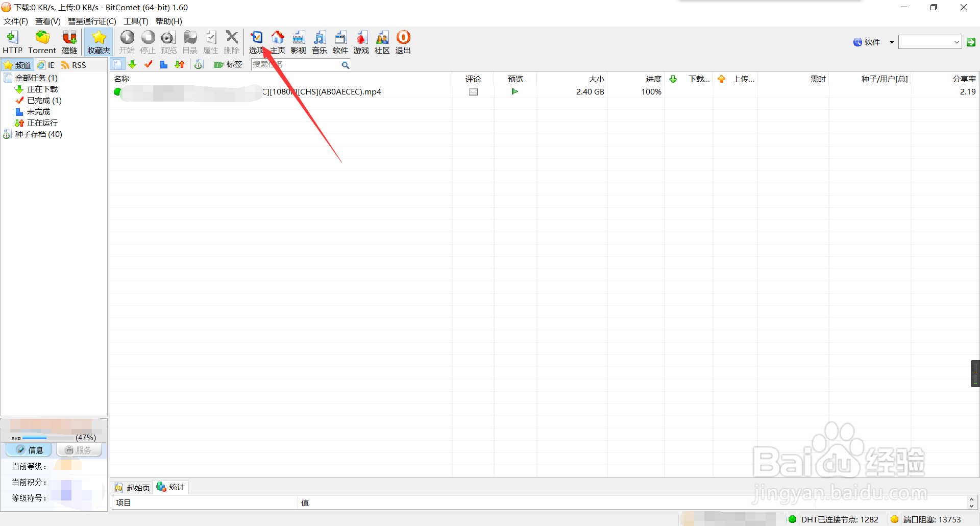Open the 文件(F) menu
This screenshot has height=526, width=980.
(16, 21)
